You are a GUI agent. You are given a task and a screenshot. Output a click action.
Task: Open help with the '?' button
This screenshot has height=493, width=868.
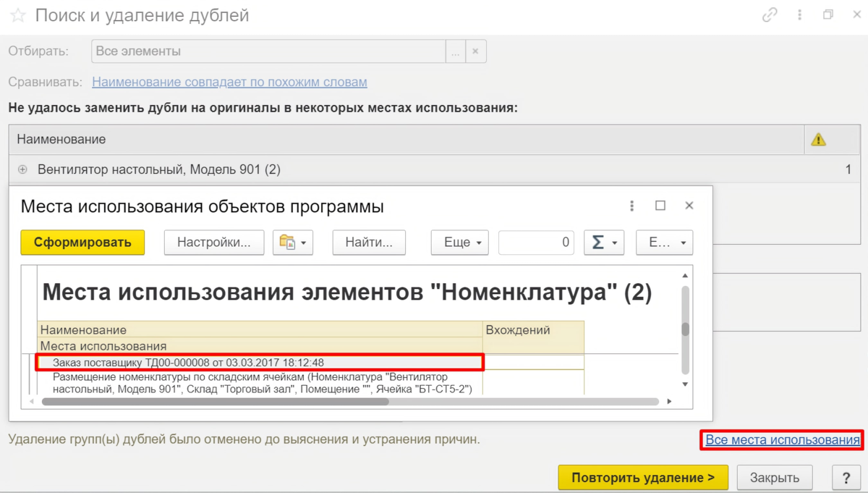(846, 478)
